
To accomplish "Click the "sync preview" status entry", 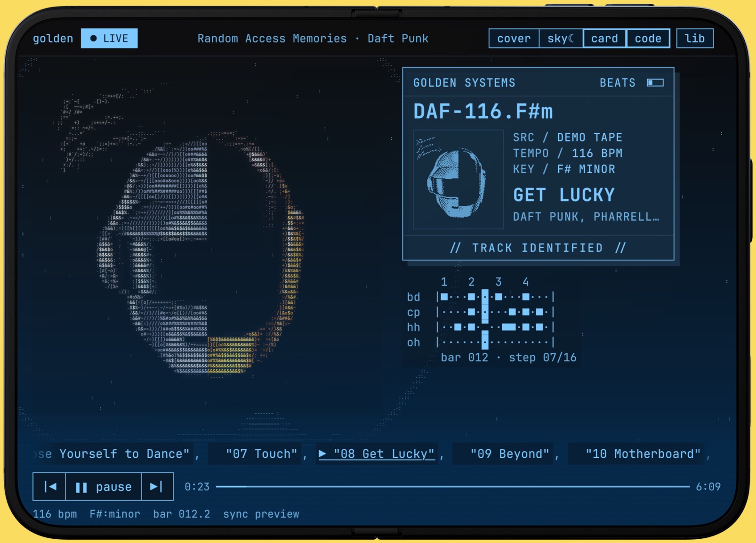I will click(x=261, y=514).
